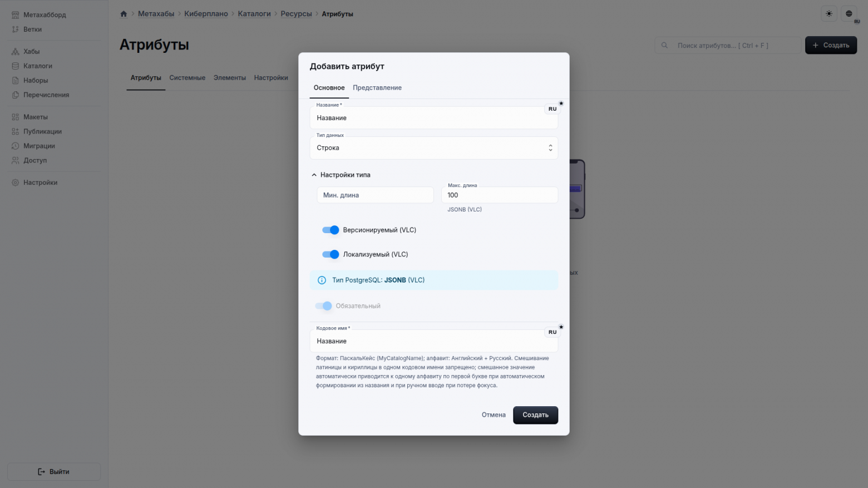
Task: Click the home icon in breadcrumbs
Action: [124, 14]
